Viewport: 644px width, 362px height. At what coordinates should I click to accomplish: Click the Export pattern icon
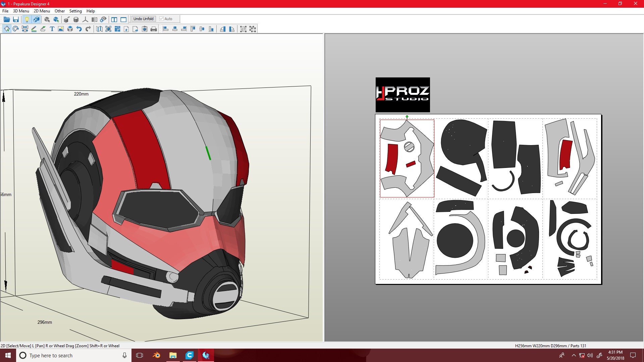point(136,29)
